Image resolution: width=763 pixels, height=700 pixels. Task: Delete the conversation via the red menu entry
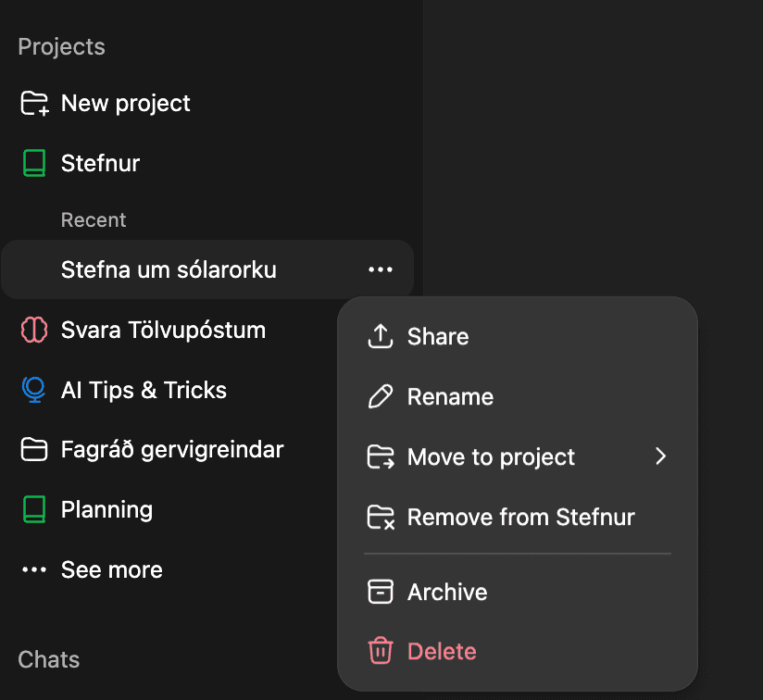[442, 651]
